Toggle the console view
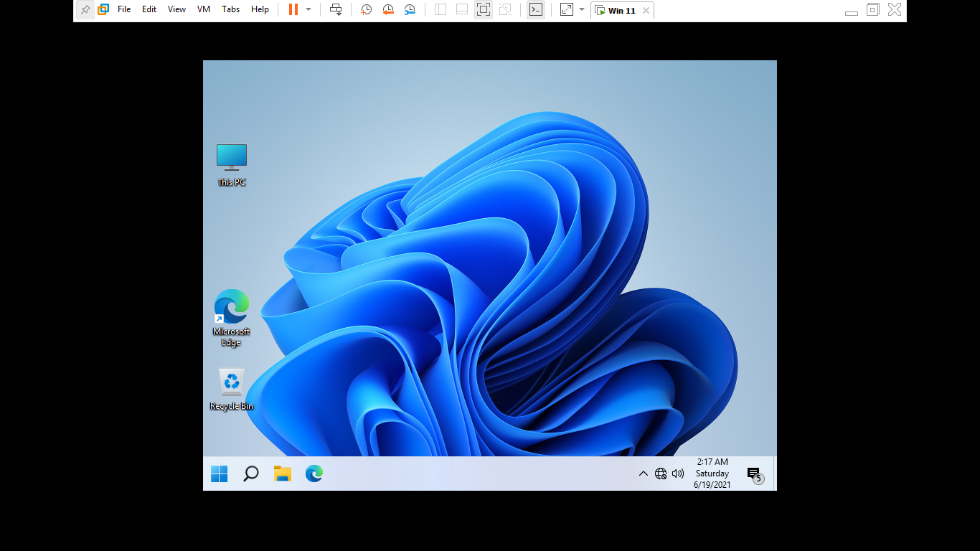980x551 pixels. coord(535,10)
